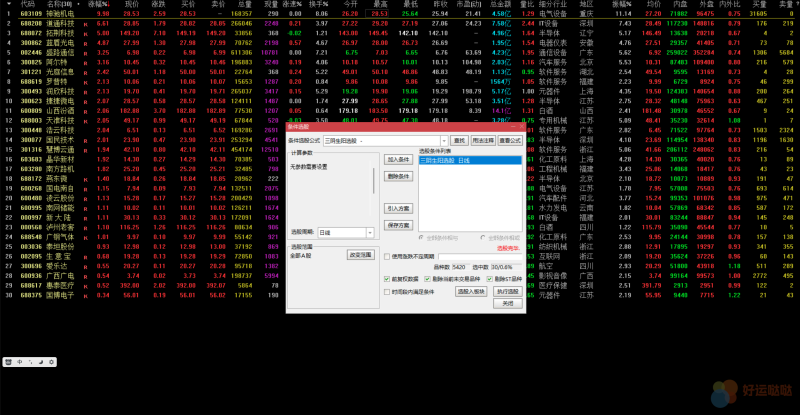Click the R marker on the 山西汾酒 row
This screenshot has height=415, width=800.
86,111
